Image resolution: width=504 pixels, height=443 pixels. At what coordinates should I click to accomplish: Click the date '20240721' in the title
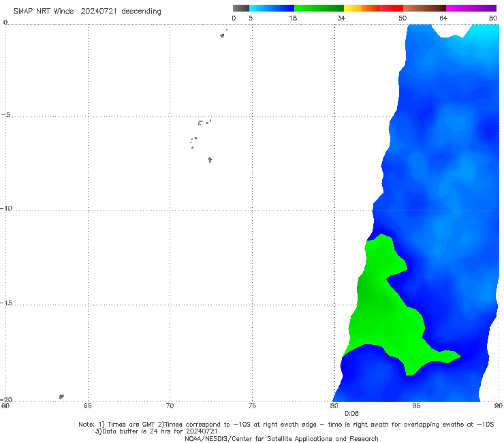pos(99,12)
